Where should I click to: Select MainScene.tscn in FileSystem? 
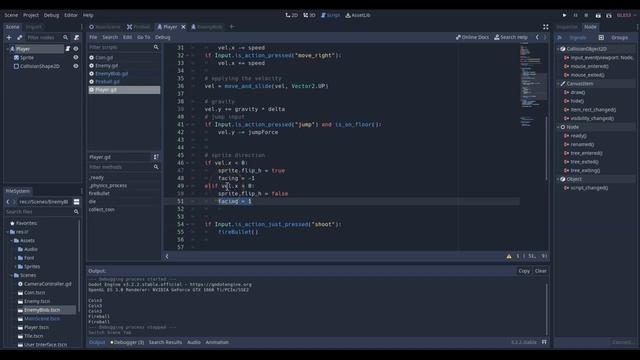tap(42, 319)
